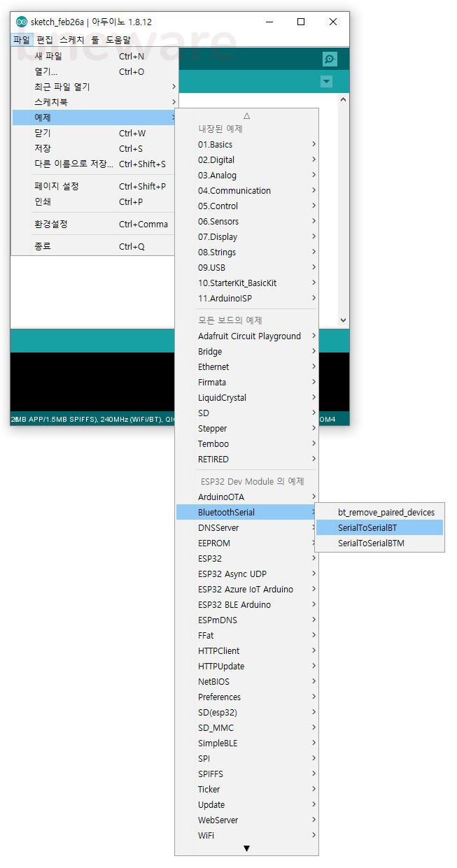Expand 06.Sensors examples

click(246, 221)
